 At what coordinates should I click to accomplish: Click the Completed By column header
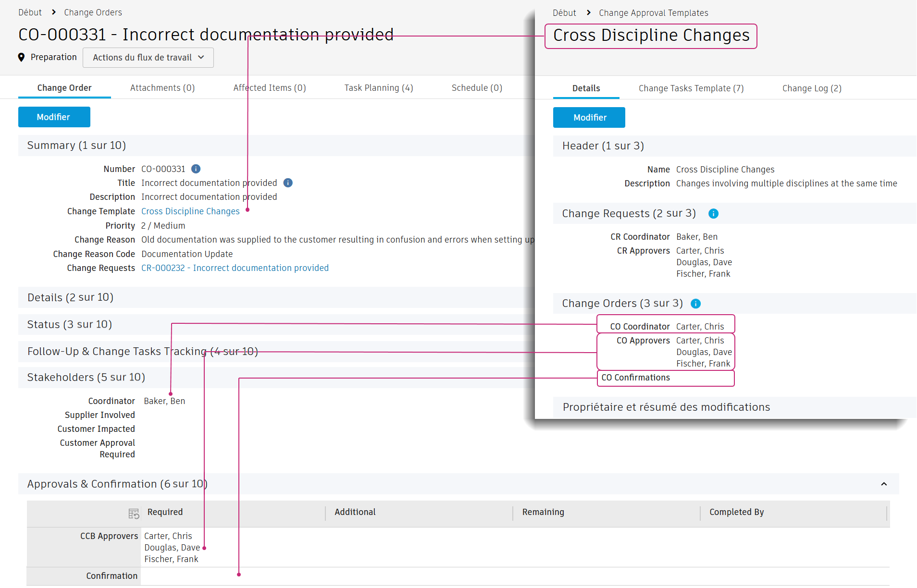tap(736, 512)
